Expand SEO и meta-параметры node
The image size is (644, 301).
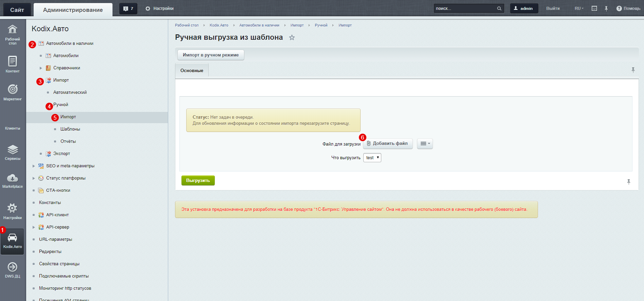click(x=34, y=166)
